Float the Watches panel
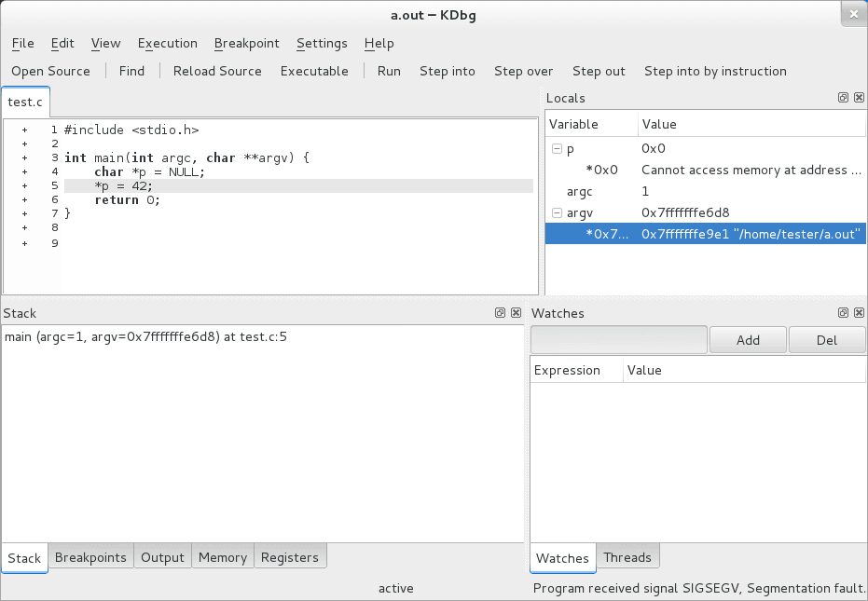 pyautogui.click(x=843, y=313)
